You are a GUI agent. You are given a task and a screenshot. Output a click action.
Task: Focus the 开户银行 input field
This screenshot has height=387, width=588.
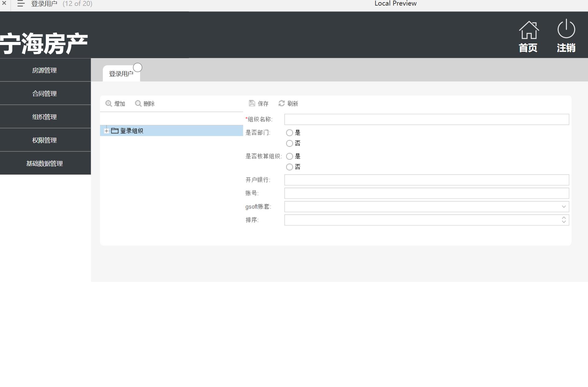pyautogui.click(x=426, y=180)
